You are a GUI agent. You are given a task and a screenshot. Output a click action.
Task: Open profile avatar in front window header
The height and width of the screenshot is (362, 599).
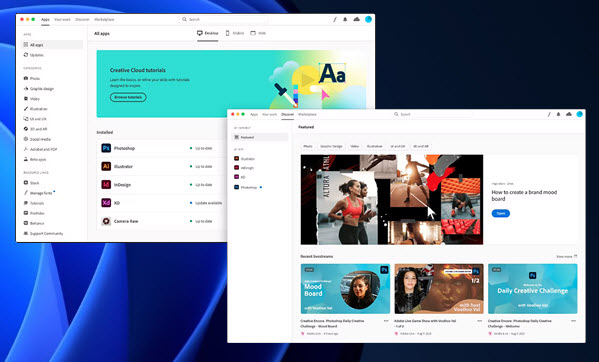(580, 114)
